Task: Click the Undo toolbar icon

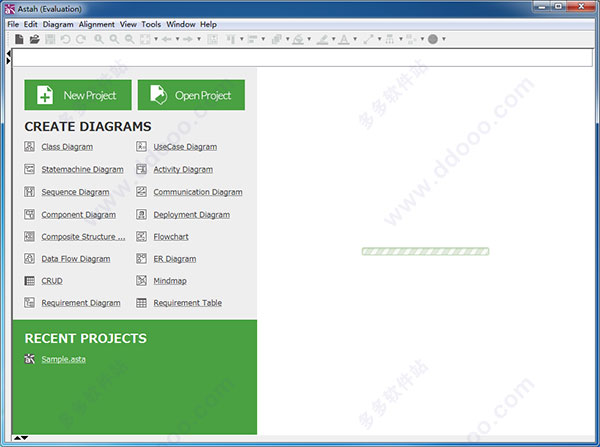Action: pos(65,39)
